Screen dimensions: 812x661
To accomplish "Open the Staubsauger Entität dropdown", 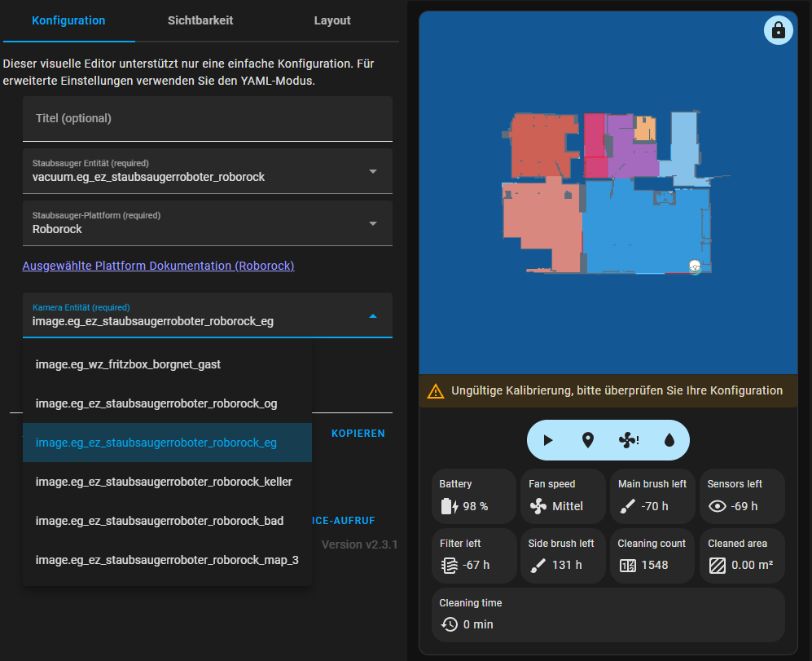I will 208,171.
